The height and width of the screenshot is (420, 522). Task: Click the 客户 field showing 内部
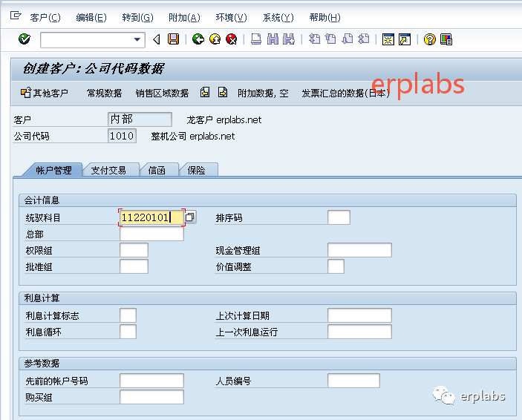140,119
